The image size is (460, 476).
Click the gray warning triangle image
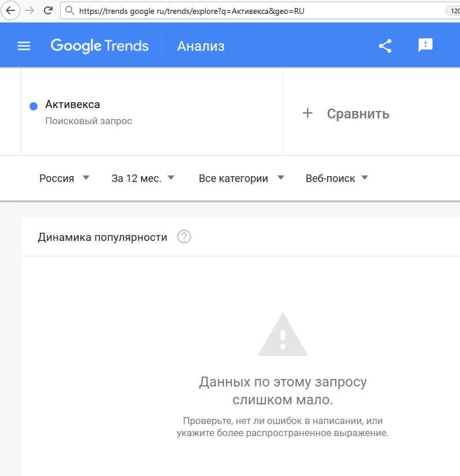tap(283, 334)
